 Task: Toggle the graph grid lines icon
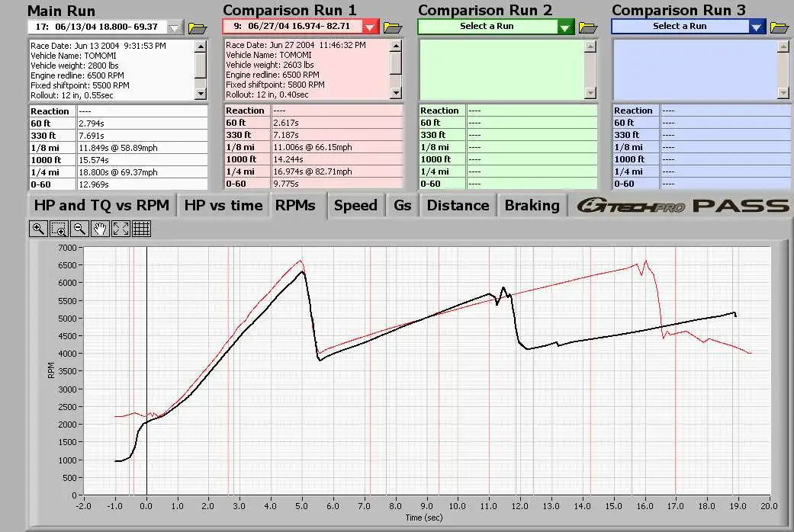pos(141,228)
